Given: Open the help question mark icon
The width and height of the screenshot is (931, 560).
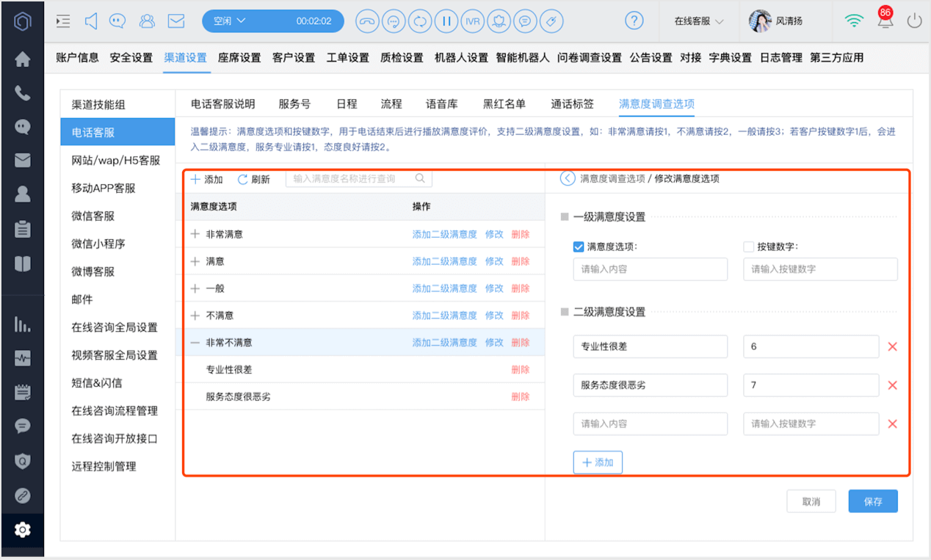Looking at the screenshot, I should [x=634, y=21].
